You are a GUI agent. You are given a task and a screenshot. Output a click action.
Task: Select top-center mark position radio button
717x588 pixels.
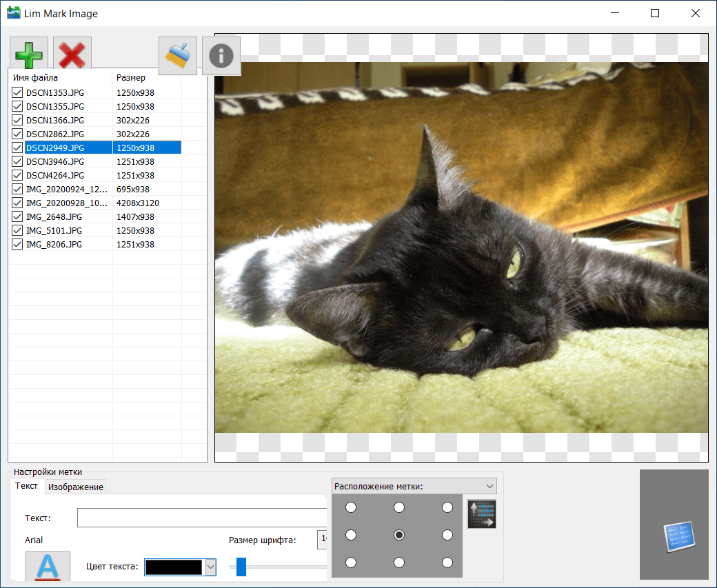coord(399,507)
